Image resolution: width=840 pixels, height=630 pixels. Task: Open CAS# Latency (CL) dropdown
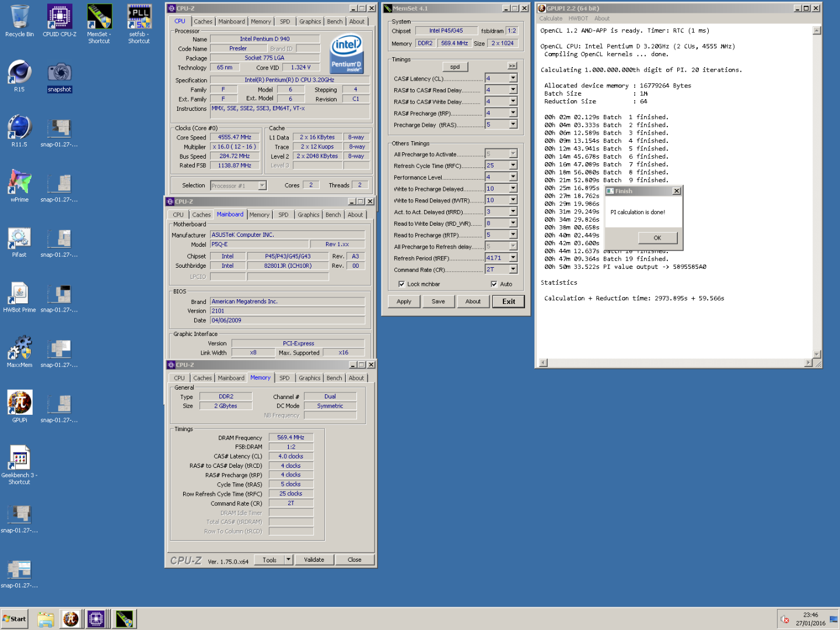tap(513, 78)
